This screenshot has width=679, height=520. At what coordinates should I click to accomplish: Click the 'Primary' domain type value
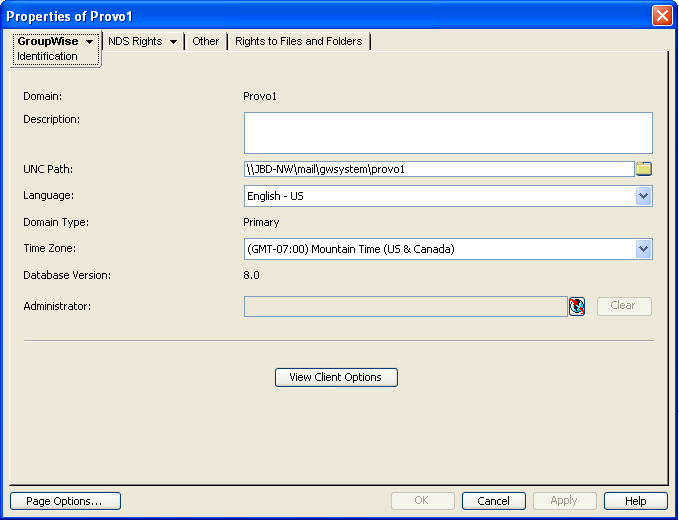tap(261, 223)
